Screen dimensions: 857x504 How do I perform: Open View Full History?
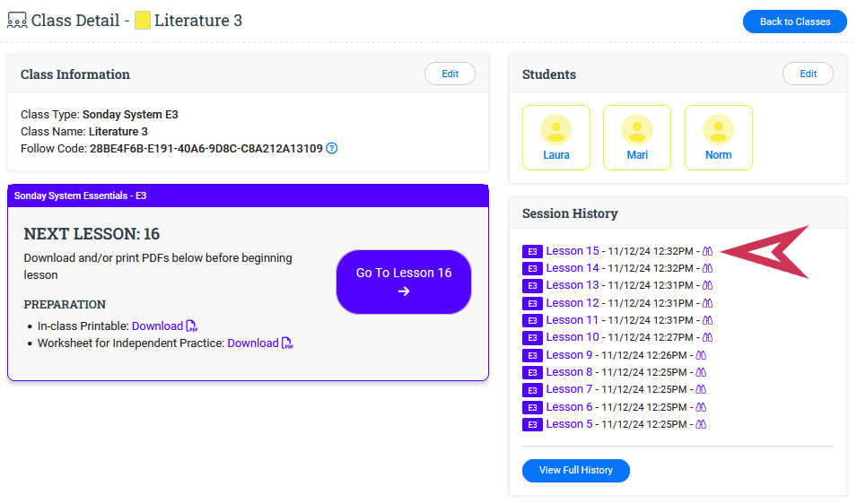tap(575, 470)
